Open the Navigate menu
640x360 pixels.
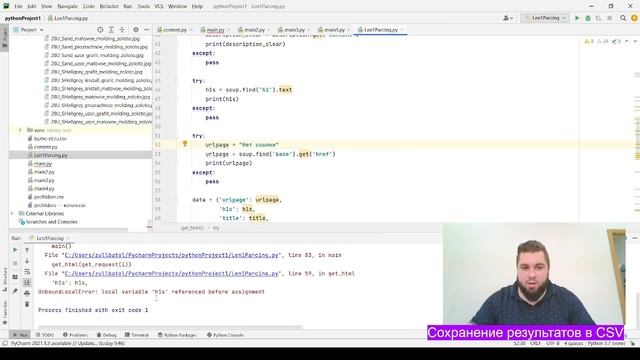(67, 6)
